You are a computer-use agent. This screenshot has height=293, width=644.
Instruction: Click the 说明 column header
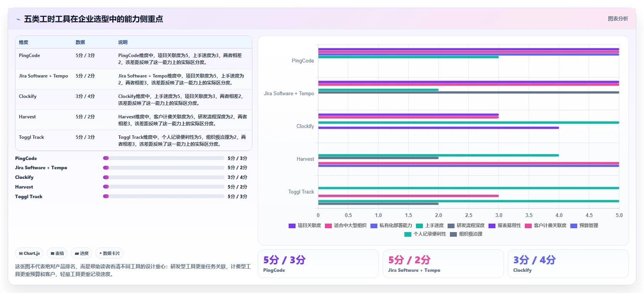click(x=123, y=42)
